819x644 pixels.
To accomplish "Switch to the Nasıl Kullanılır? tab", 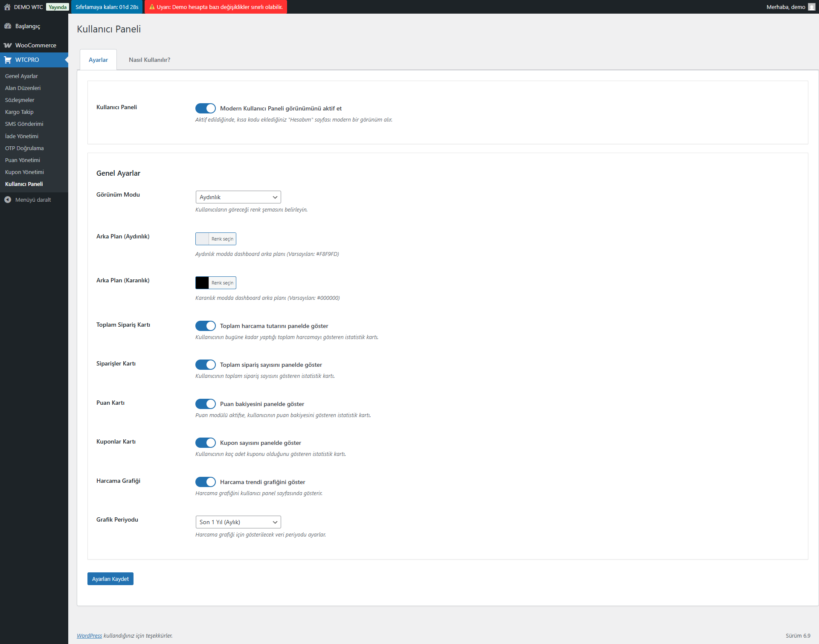I will click(x=149, y=60).
